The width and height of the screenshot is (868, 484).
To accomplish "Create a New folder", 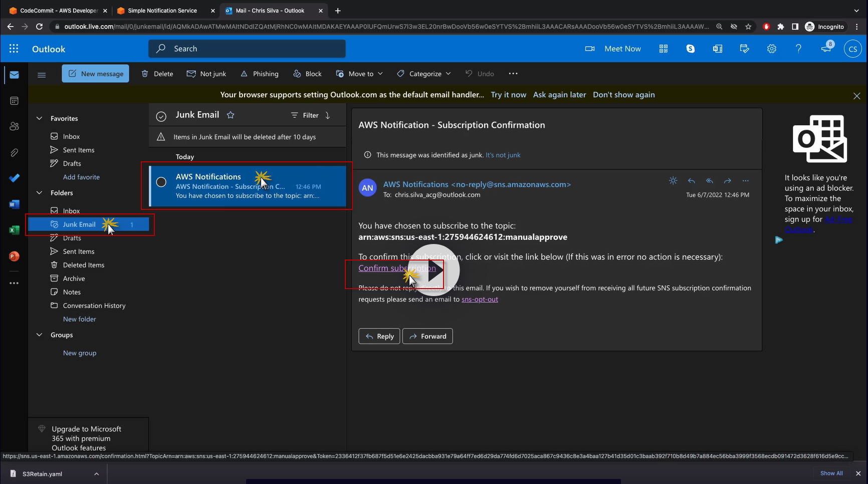I will (79, 319).
